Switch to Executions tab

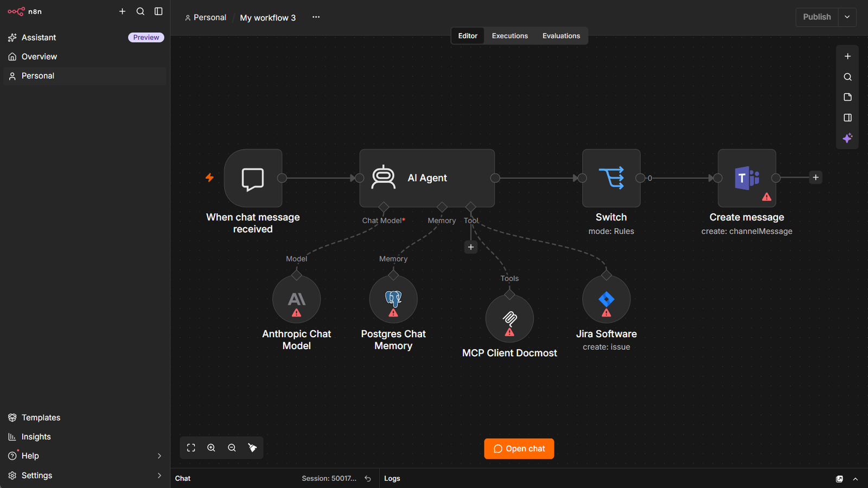(x=510, y=36)
